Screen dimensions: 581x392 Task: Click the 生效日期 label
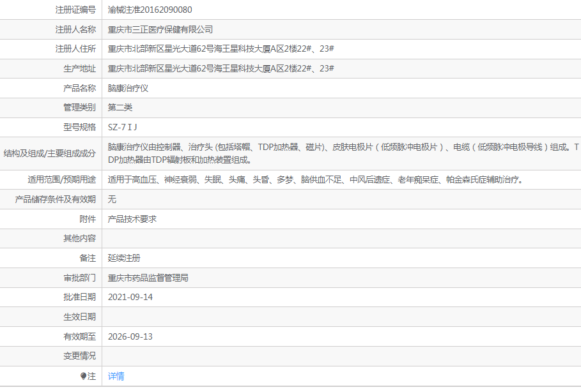[80, 317]
